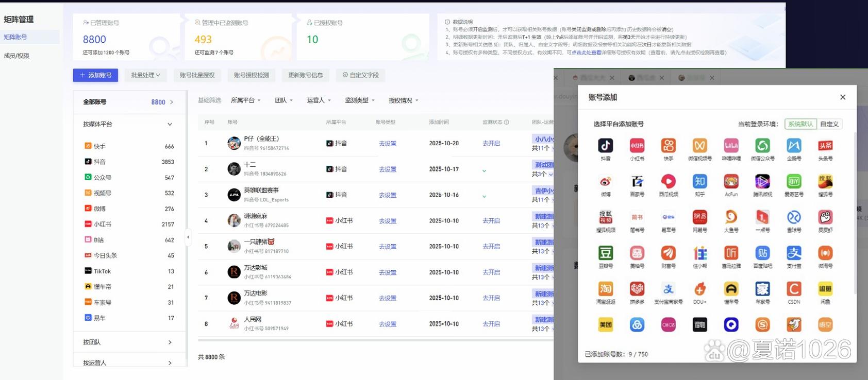
Task: Collapse the 按媒体平台 section
Action: (170, 124)
